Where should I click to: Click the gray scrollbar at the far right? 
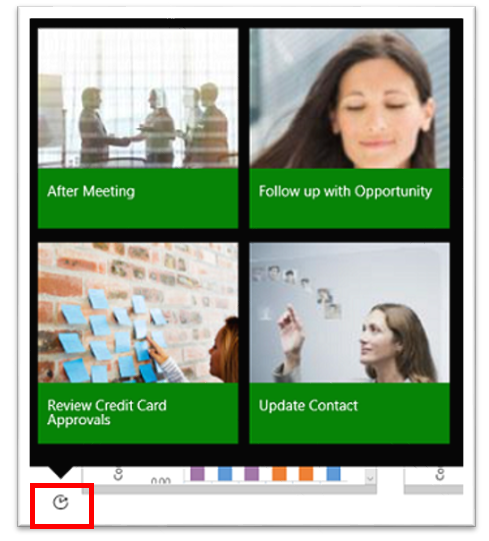click(x=433, y=489)
